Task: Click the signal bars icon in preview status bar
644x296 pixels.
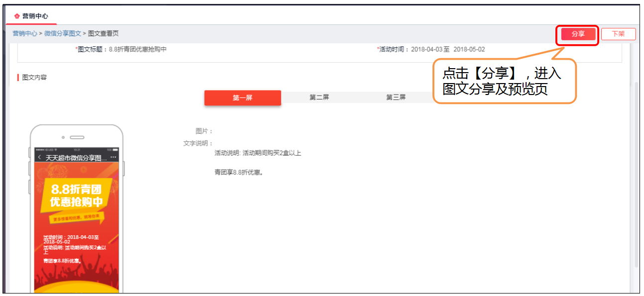Action: [40, 149]
